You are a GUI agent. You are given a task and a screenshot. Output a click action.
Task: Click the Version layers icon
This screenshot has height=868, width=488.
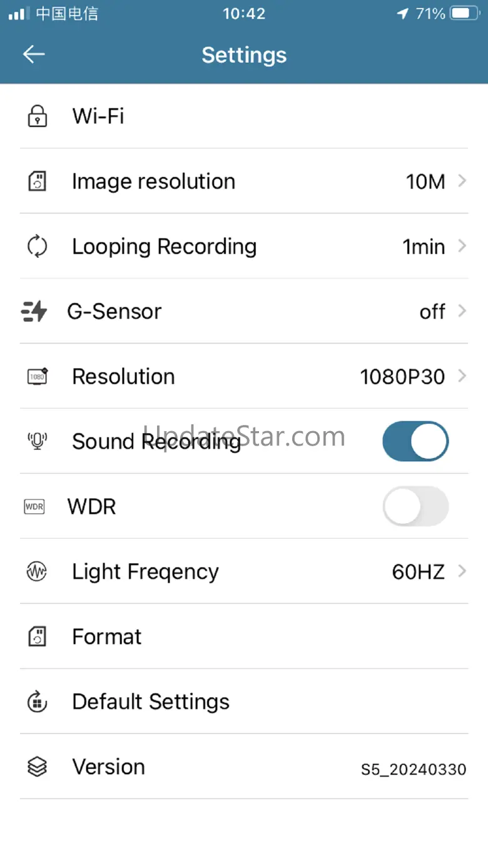pos(38,767)
